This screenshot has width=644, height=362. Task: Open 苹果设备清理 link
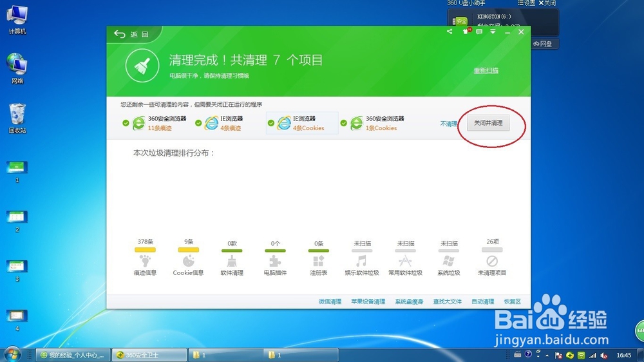(x=368, y=301)
